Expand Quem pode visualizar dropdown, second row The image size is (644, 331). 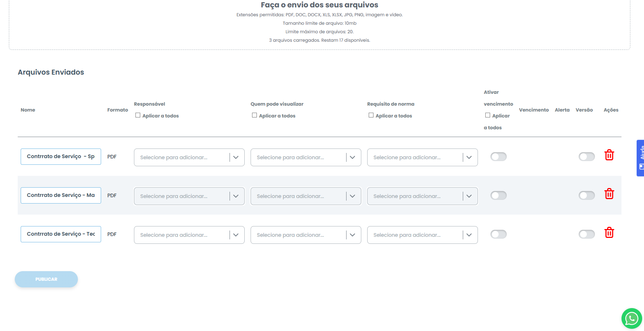(306, 196)
